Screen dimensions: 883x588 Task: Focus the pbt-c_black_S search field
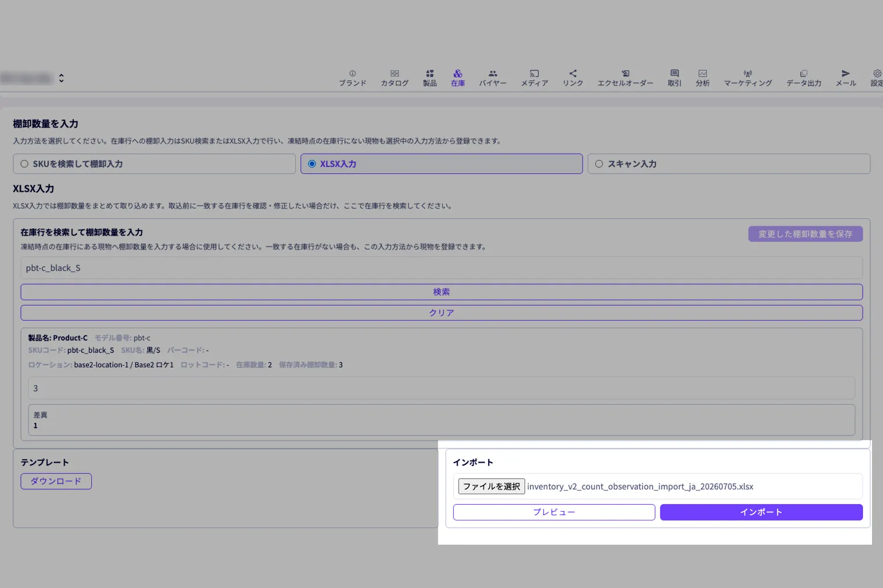click(x=441, y=268)
